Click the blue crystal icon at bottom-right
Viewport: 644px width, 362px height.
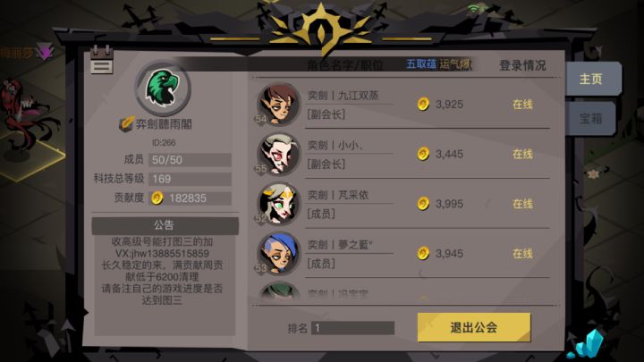point(589,344)
